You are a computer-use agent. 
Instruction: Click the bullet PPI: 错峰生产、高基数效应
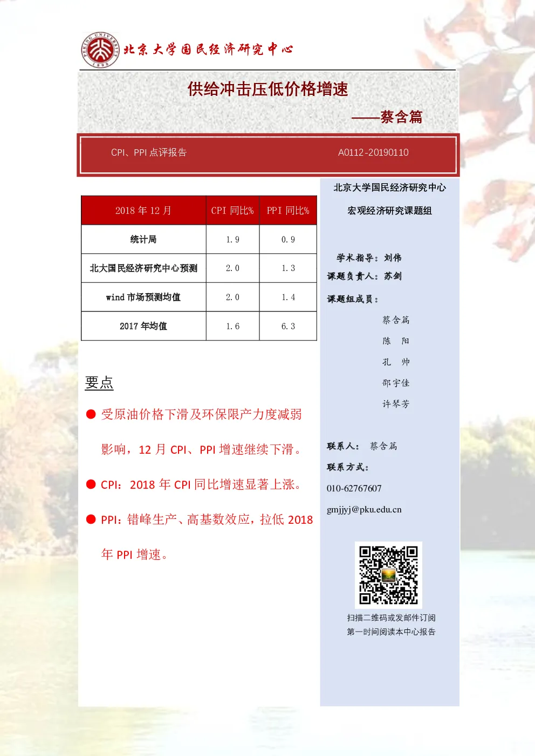tap(200, 537)
